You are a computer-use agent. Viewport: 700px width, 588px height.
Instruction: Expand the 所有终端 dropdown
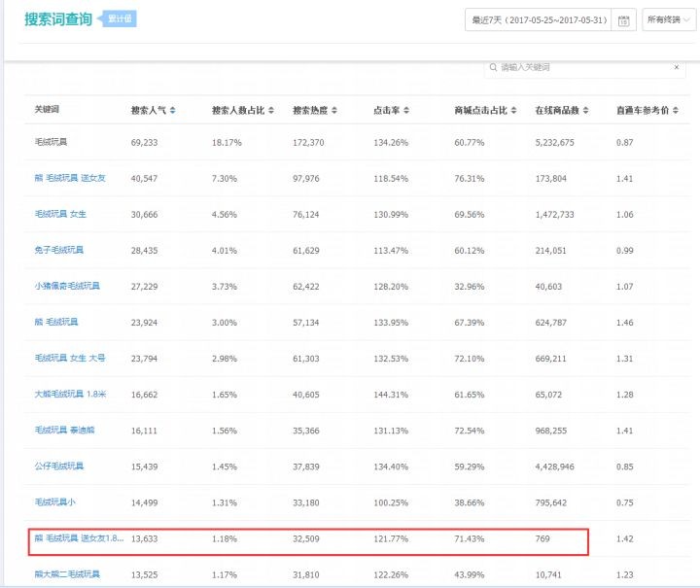point(669,19)
